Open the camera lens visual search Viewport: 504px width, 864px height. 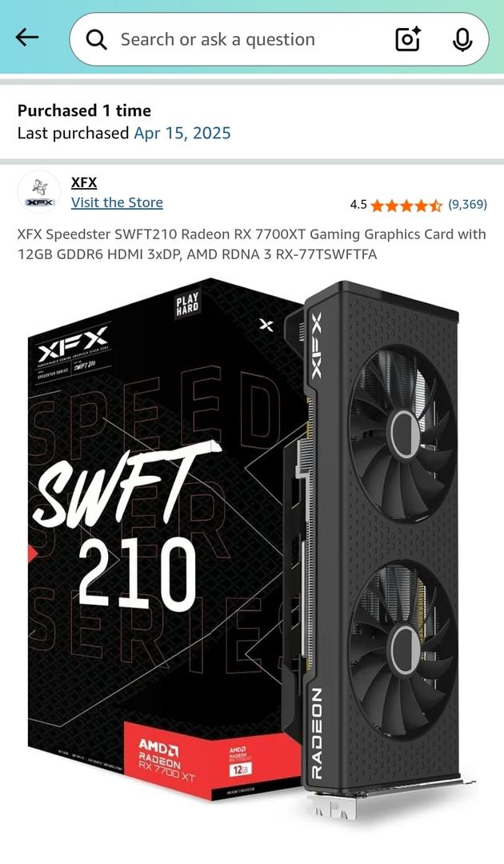point(408,39)
